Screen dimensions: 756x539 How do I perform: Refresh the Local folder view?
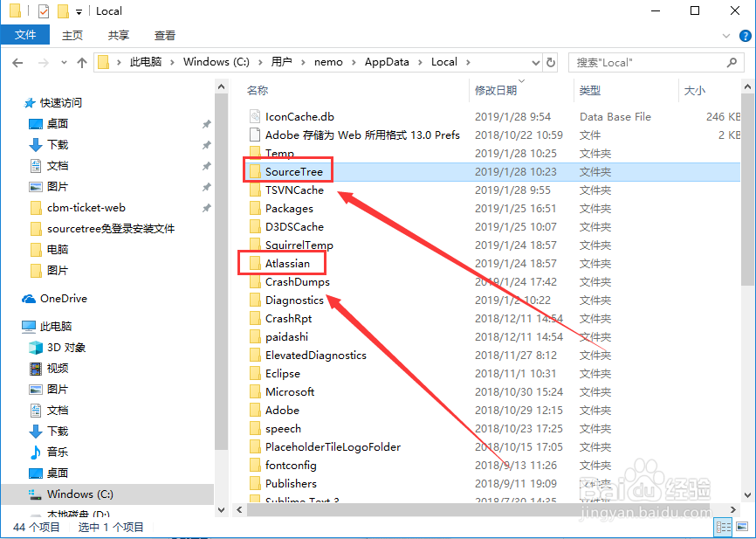click(550, 62)
